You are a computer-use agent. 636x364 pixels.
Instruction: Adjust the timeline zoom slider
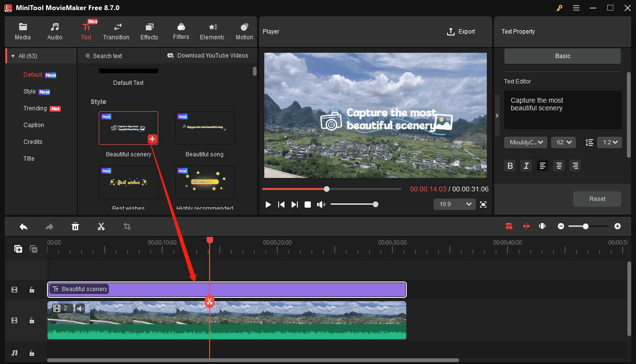[586, 226]
